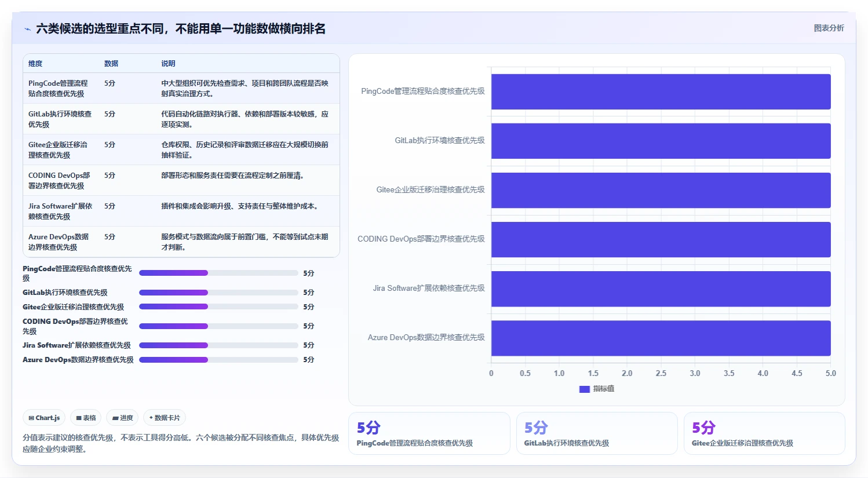Select Azure DevOps数据边界核查优先级 cell in the table
868x478 pixels.
coord(60,242)
